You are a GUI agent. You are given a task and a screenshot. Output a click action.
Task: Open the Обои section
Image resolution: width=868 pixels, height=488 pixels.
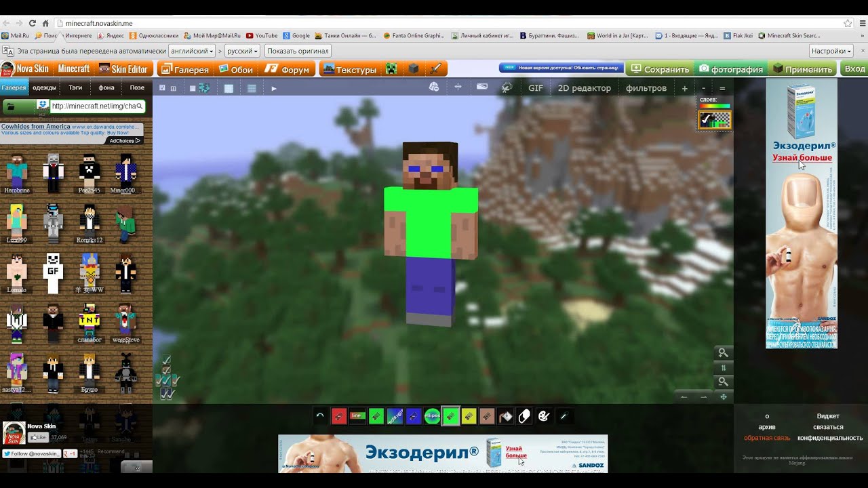236,69
